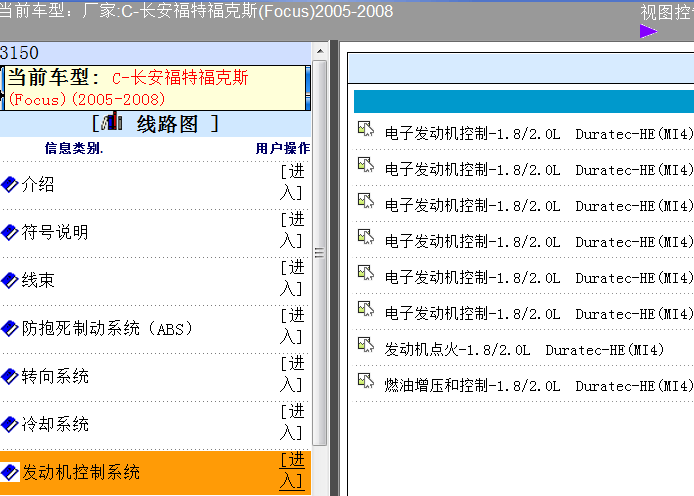Select the 冷却系统 category row

click(x=155, y=425)
